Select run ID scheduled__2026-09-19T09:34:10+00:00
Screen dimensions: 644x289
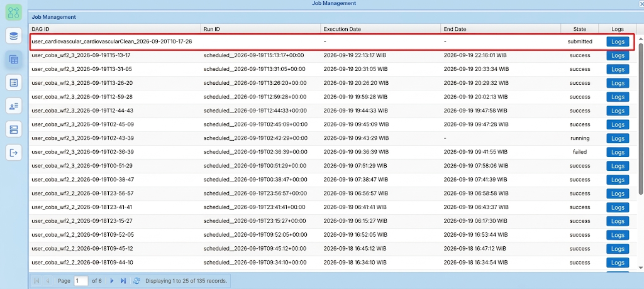click(x=255, y=263)
